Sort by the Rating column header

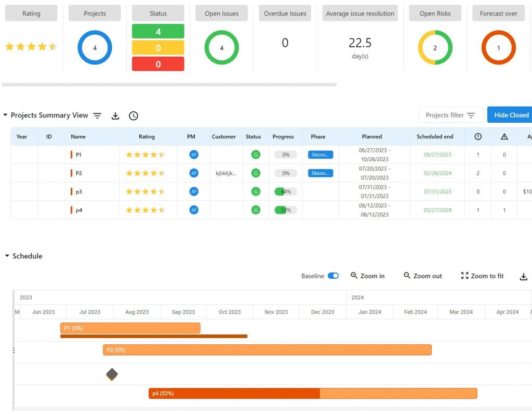click(x=147, y=137)
